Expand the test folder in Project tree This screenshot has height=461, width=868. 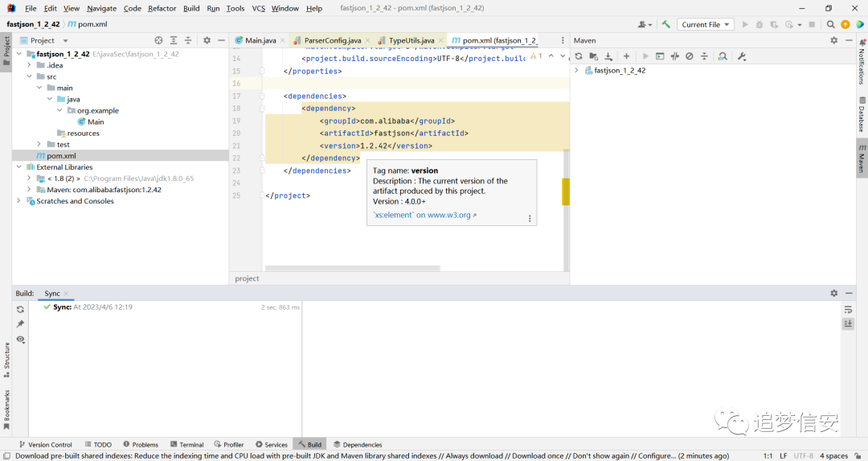click(39, 144)
